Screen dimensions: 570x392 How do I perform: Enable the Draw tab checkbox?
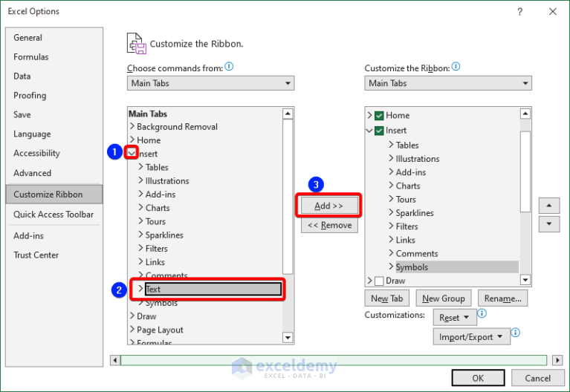pos(379,281)
